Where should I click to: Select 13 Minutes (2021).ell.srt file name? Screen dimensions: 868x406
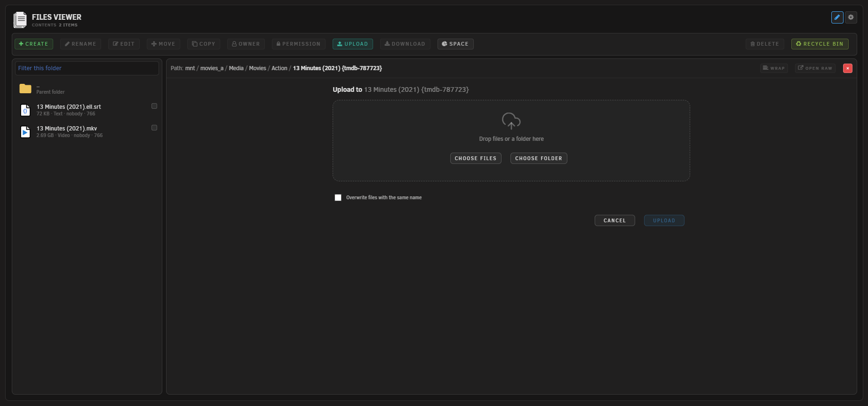click(69, 107)
